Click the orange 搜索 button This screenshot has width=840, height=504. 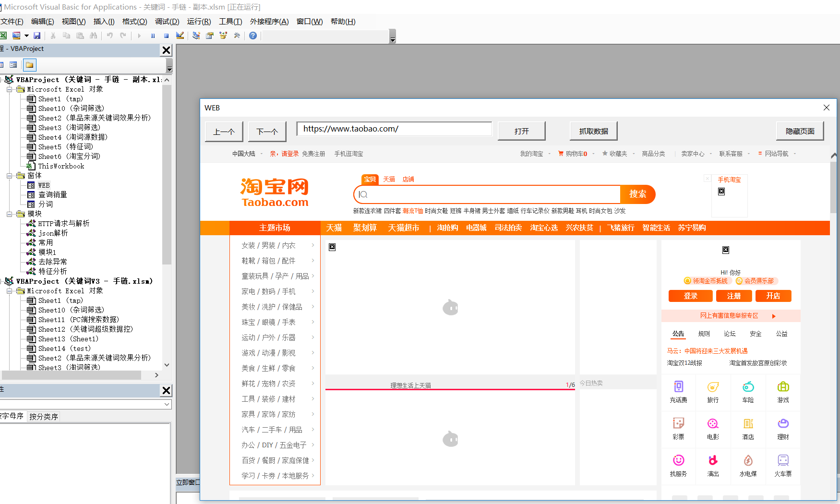[x=638, y=194]
